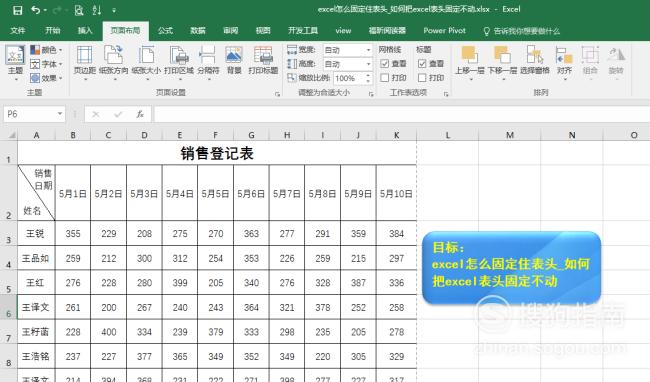Select the row 6 header
The width and height of the screenshot is (650, 382).
[9, 307]
